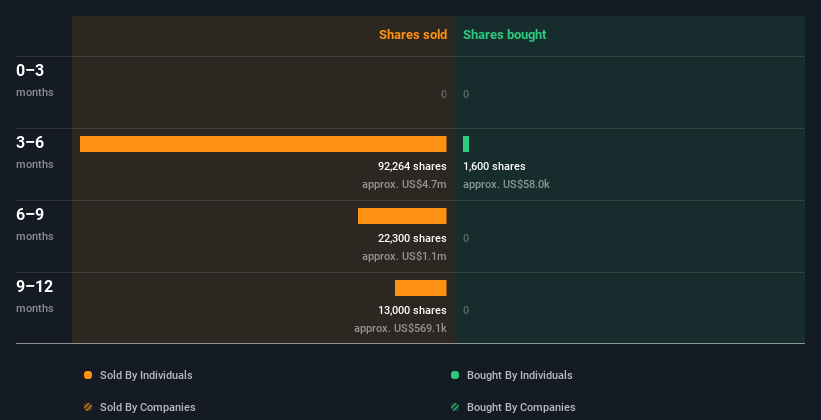Select the 6–9 months orange sold bar
This screenshot has width=821, height=420.
(402, 216)
